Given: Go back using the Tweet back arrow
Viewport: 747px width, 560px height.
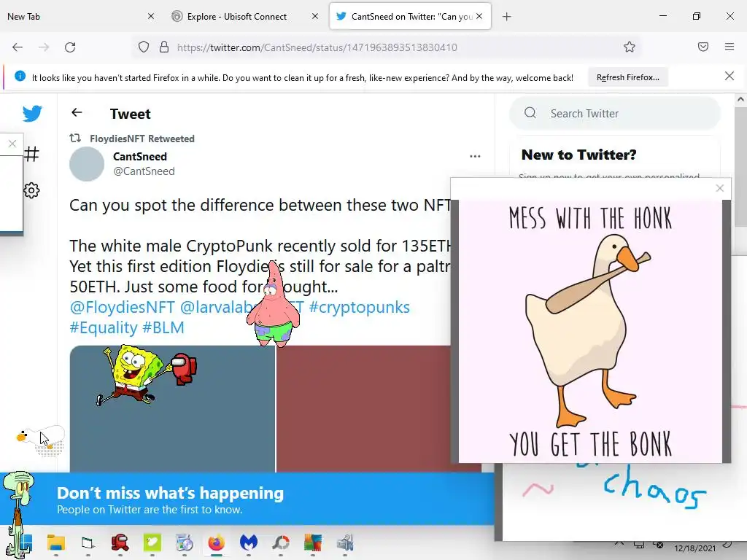Looking at the screenshot, I should click(x=77, y=112).
